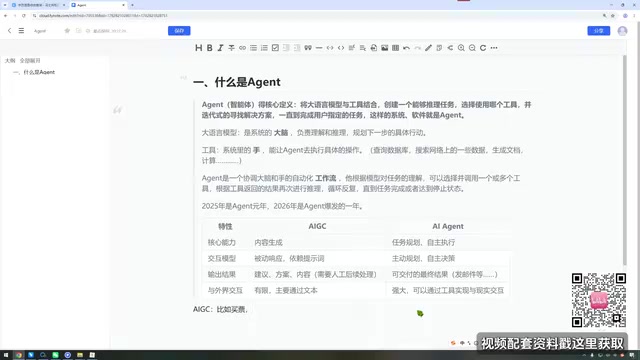This screenshot has height=360, width=640.
Task: Click 全部展开 to expand the outline
Action: (30, 60)
